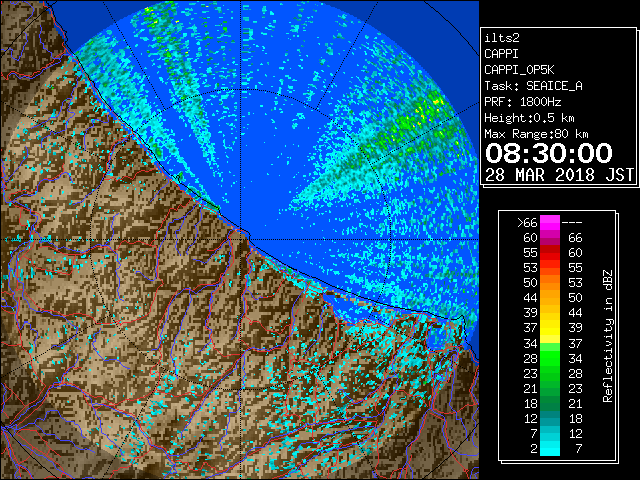Click the yellow 37–39 dBZ legend color

550,328
